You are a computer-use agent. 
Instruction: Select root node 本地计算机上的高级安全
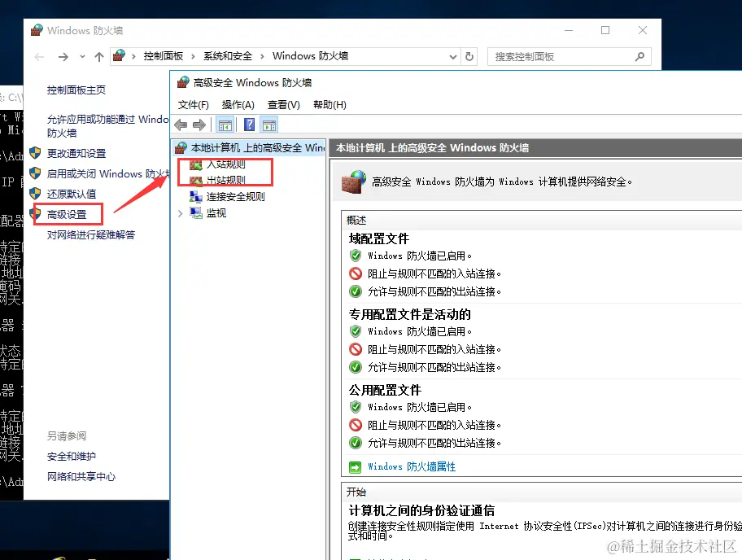pos(257,148)
